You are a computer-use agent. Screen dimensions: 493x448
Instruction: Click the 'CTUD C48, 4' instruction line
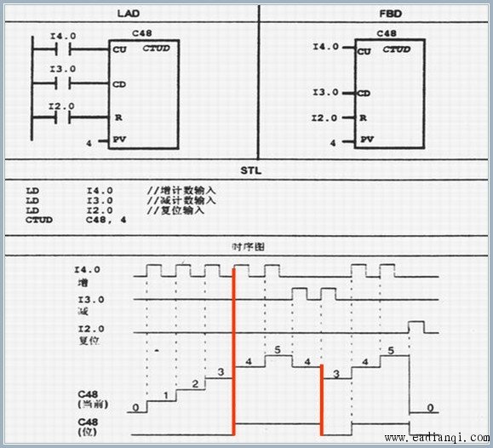point(76,220)
